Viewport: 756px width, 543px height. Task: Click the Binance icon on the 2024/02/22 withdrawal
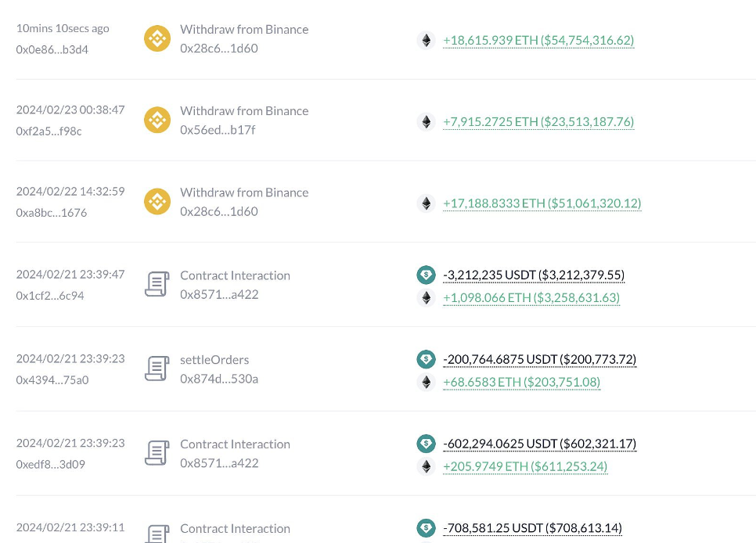click(157, 201)
